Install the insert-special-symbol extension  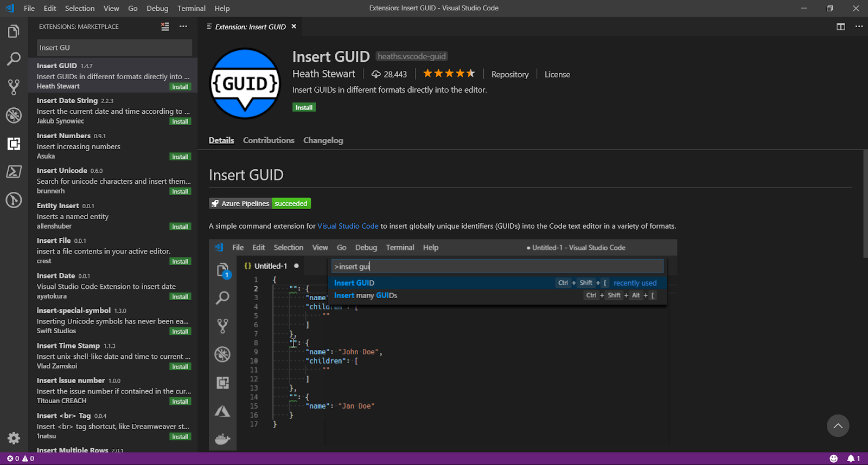point(180,331)
